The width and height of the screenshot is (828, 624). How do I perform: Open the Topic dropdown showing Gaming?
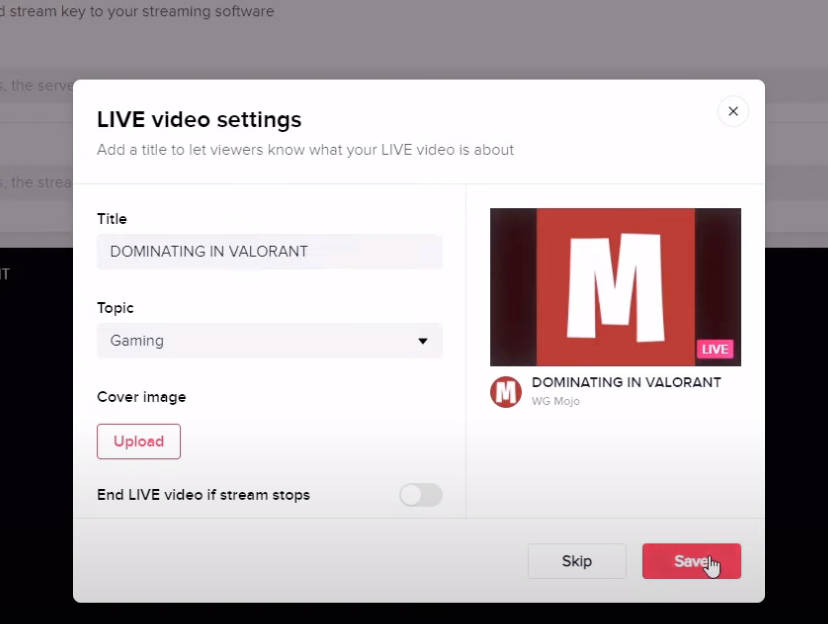coord(269,341)
